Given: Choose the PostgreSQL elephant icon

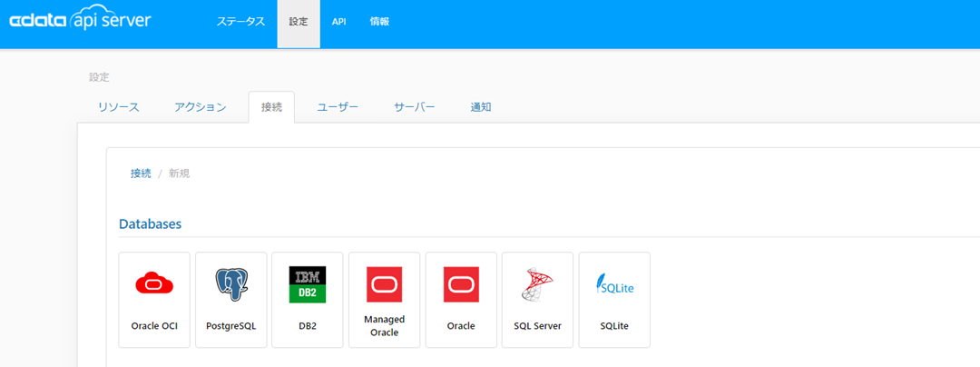Looking at the screenshot, I should pos(230,285).
